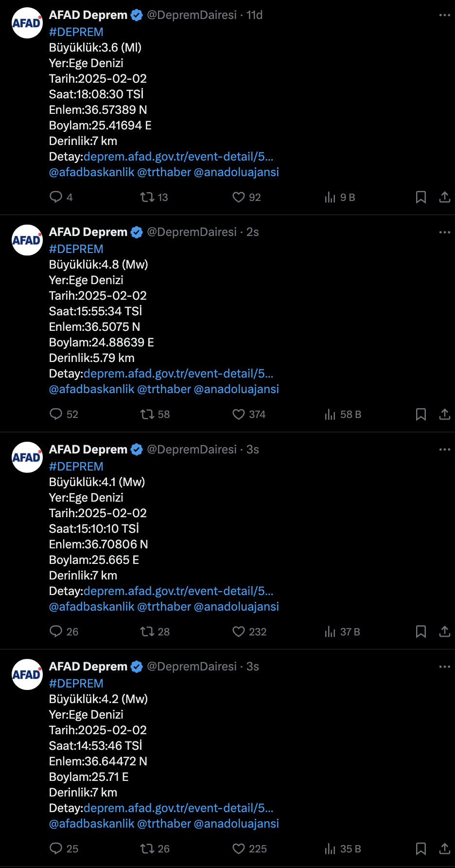Open detail link for 4.1 magnitude quake
The height and width of the screenshot is (868, 455).
(x=178, y=591)
